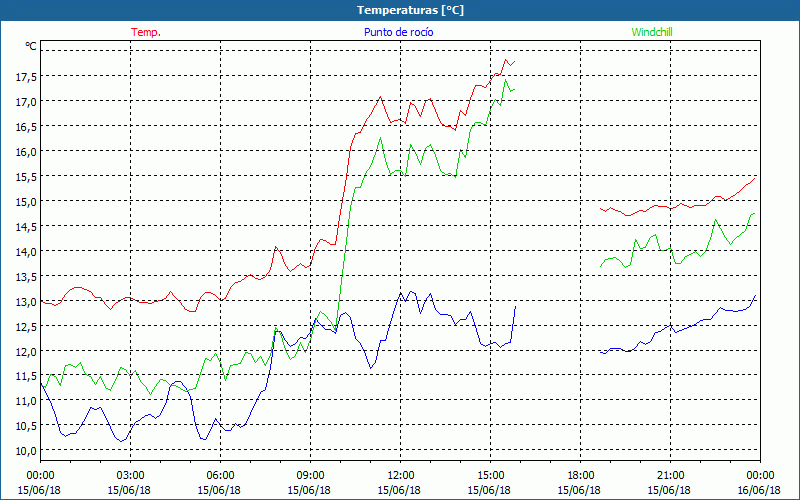The height and width of the screenshot is (500, 800).
Task: Click the 18:00 time axis label
Action: pos(580,475)
